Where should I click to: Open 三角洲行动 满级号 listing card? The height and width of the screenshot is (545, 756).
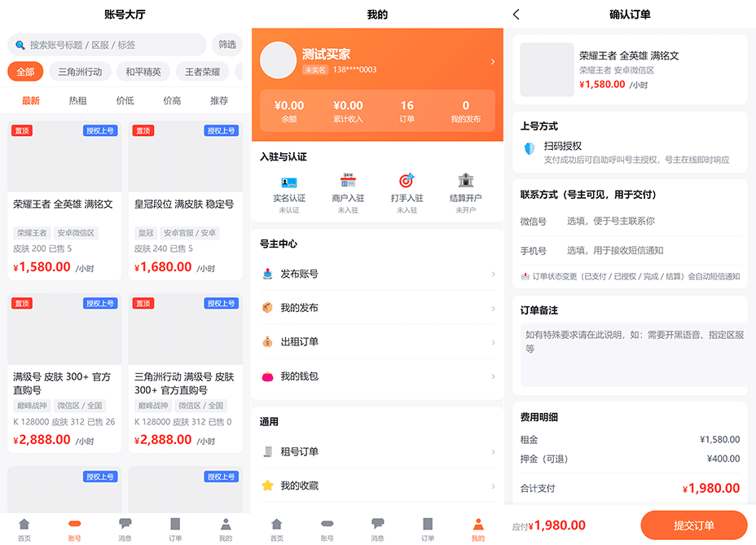click(x=186, y=373)
